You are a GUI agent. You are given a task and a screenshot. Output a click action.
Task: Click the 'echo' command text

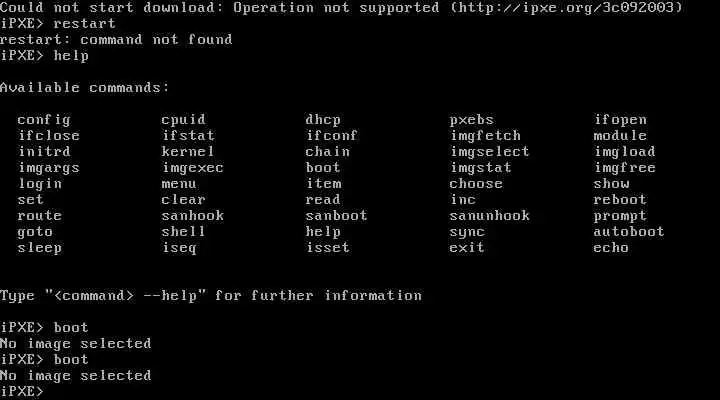611,248
